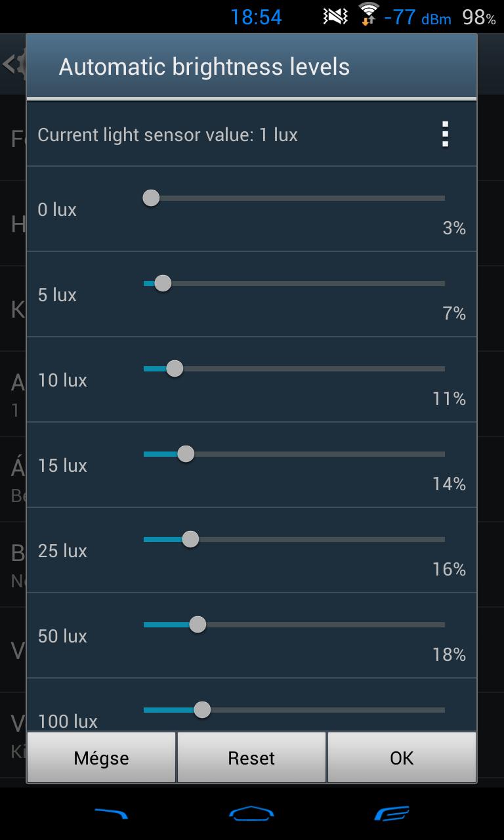Click the 25 lux slider thumb

[x=190, y=539]
